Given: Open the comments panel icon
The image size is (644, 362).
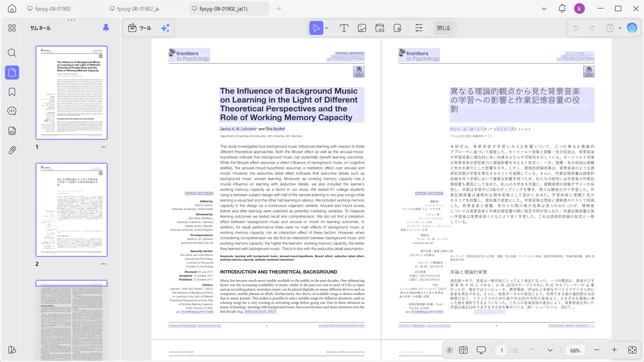Looking at the screenshot, I should (x=12, y=111).
